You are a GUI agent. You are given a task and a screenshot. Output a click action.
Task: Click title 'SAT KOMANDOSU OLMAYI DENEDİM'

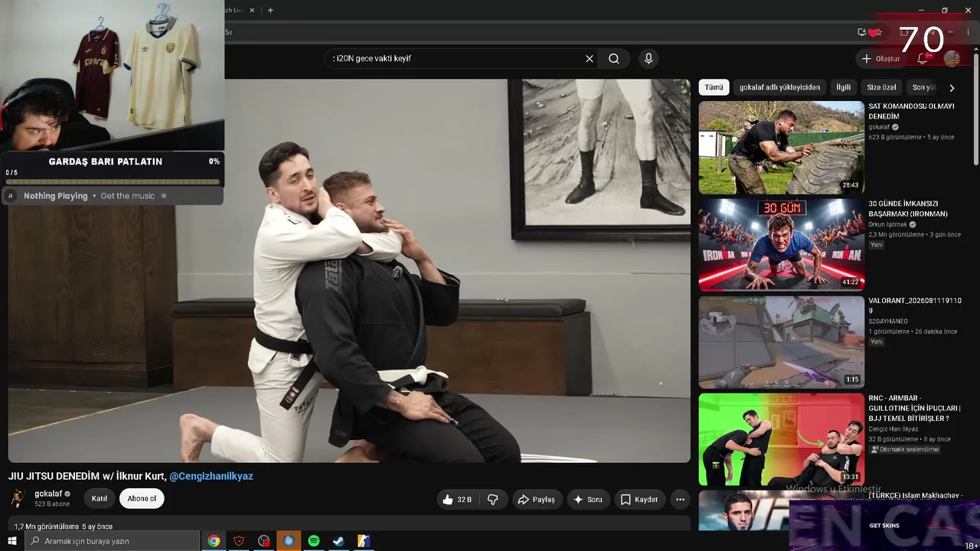(x=911, y=111)
